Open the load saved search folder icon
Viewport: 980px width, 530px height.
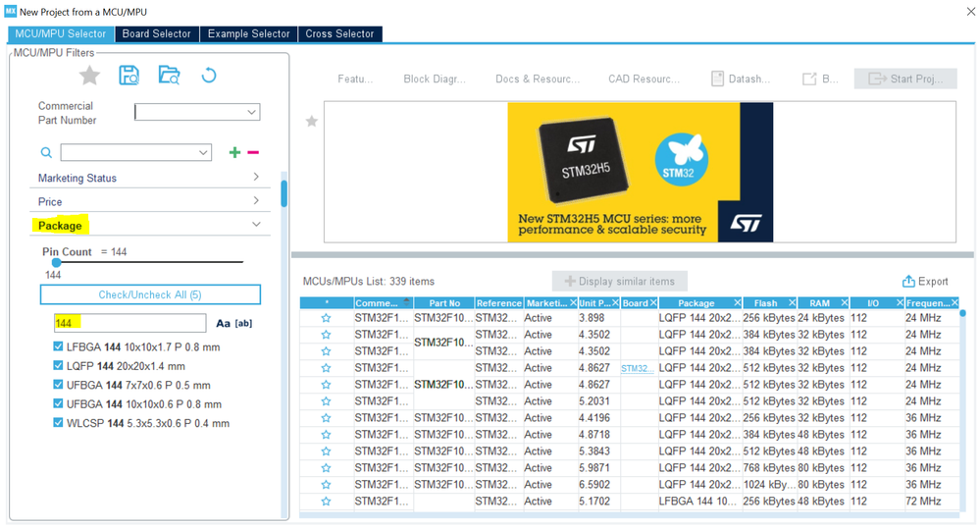coord(169,76)
